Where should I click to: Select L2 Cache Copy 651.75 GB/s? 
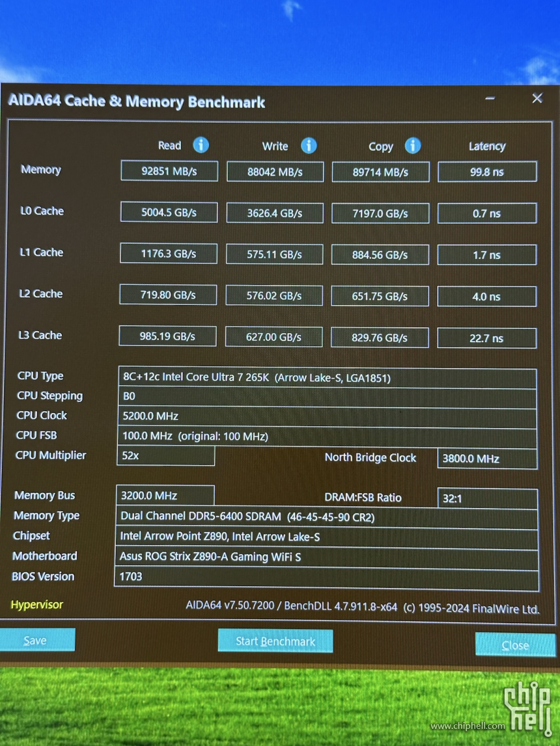tap(380, 296)
